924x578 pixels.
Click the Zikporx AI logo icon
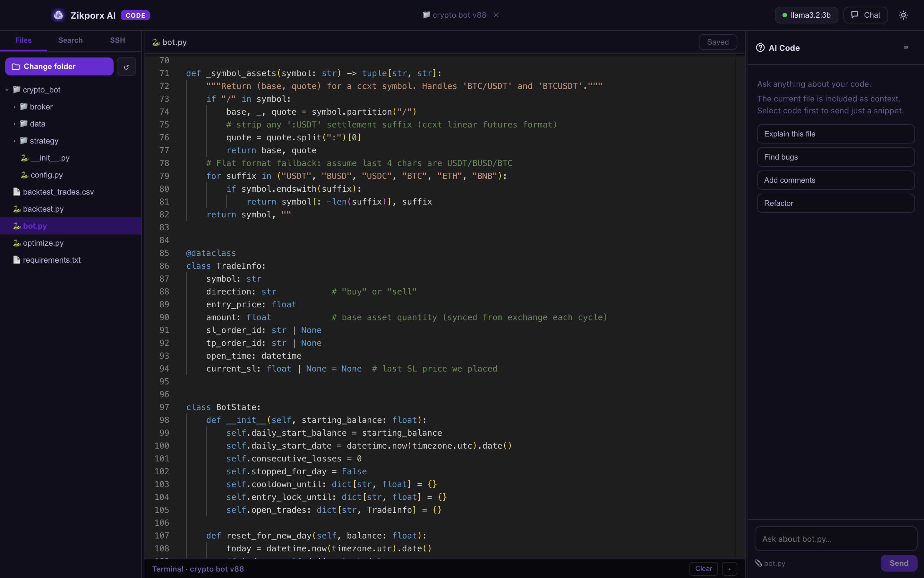58,15
